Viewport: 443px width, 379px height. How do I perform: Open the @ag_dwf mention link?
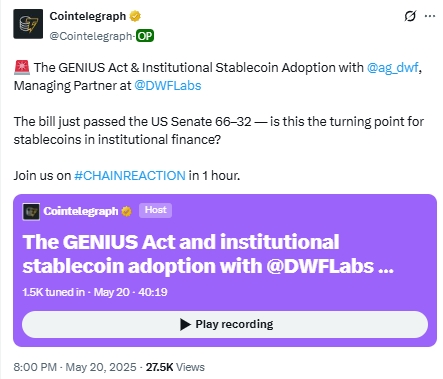click(x=393, y=68)
